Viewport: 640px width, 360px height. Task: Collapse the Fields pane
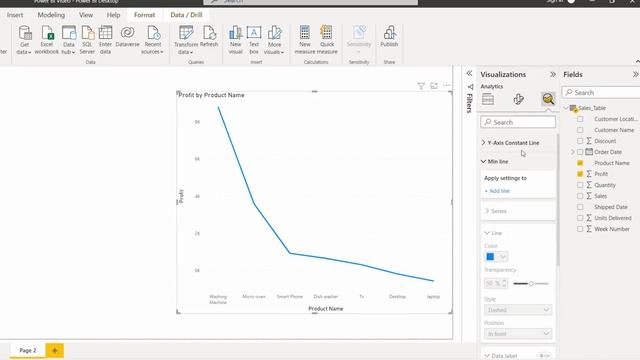(x=636, y=74)
